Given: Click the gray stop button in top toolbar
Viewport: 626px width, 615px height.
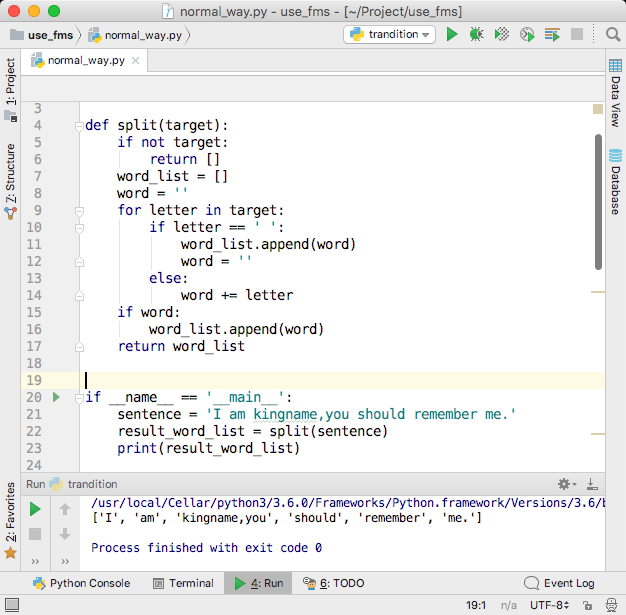Looking at the screenshot, I should point(577,34).
